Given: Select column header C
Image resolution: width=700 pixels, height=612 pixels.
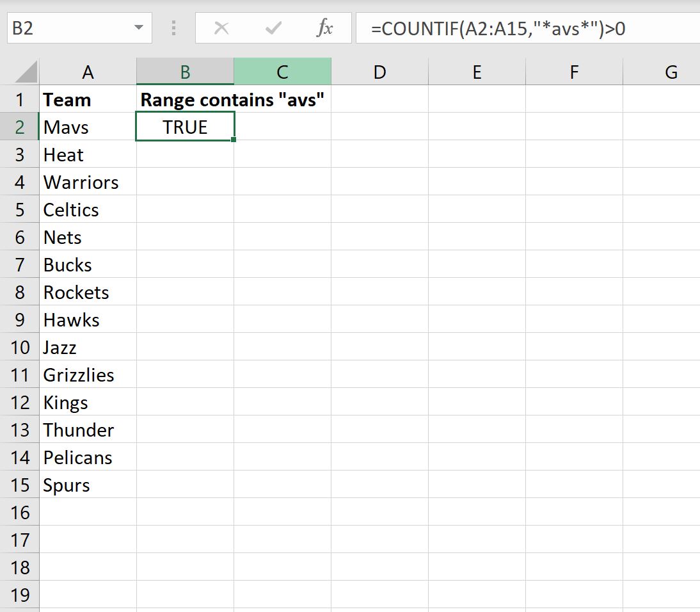Looking at the screenshot, I should point(282,71).
